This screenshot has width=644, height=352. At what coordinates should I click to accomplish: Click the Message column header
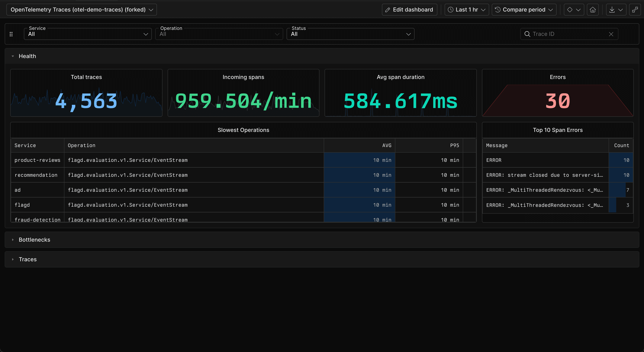pos(545,145)
